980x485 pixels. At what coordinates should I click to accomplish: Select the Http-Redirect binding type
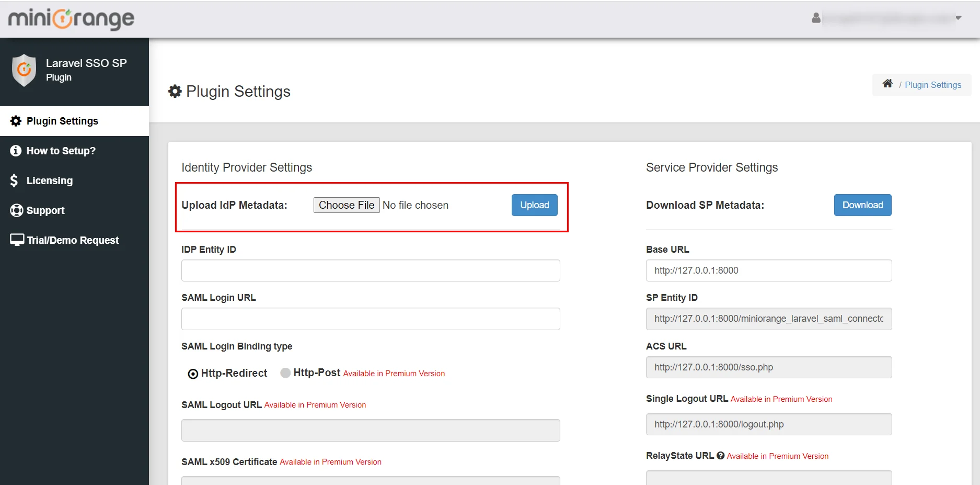(x=193, y=374)
